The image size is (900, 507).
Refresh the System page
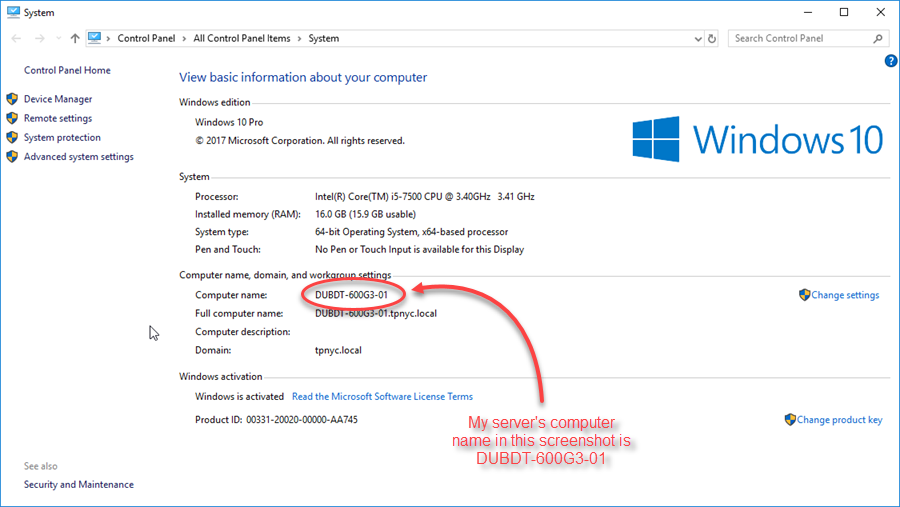pyautogui.click(x=712, y=38)
